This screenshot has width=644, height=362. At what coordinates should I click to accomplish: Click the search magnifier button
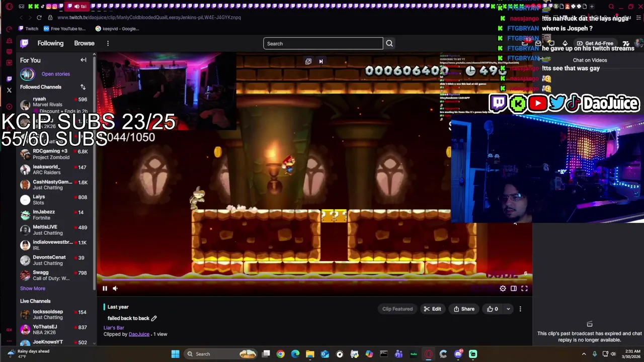tap(389, 43)
